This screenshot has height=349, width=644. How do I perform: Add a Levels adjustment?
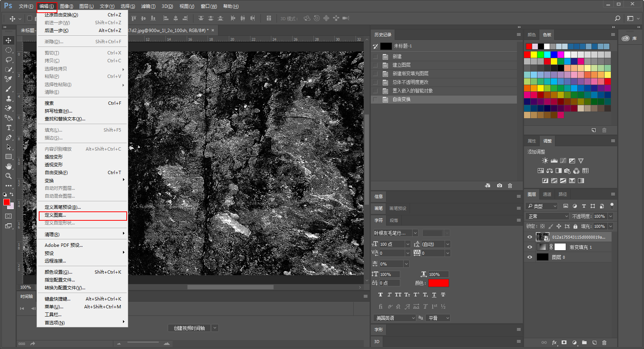coord(554,161)
